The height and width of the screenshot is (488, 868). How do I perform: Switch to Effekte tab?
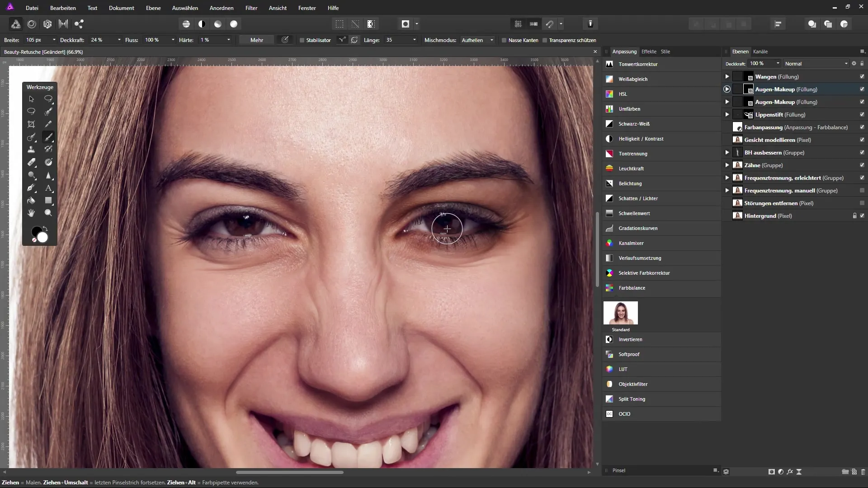[649, 52]
